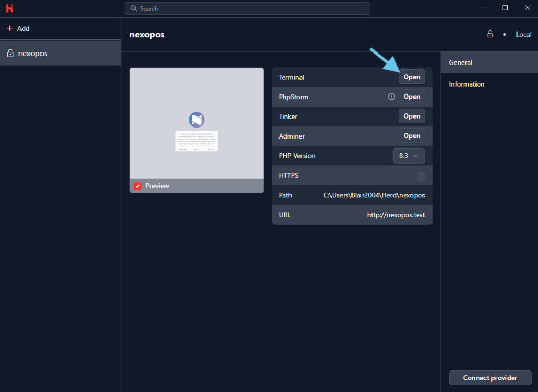
Task: Click the Connect provider button
Action: click(490, 378)
